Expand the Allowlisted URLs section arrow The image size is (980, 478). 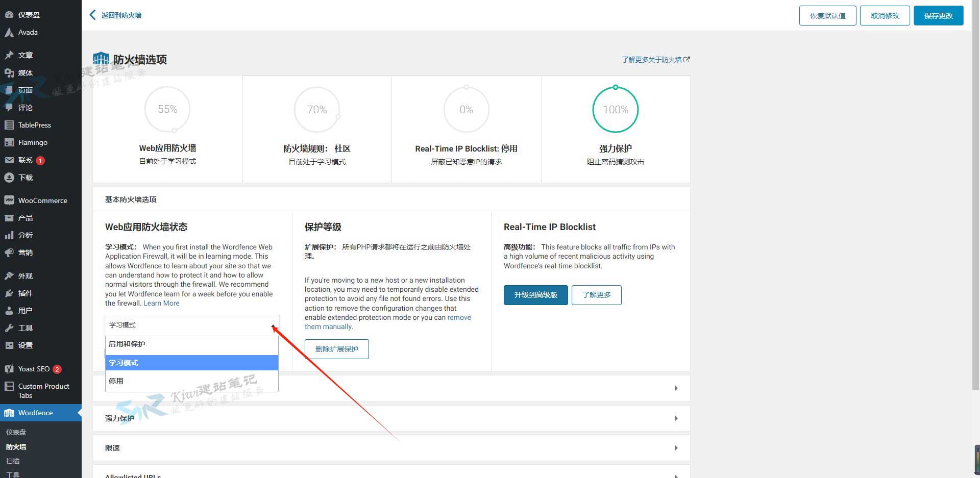[676, 475]
